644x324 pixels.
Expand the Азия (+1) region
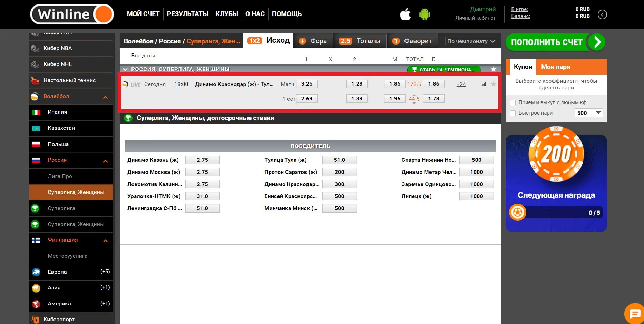pos(71,288)
